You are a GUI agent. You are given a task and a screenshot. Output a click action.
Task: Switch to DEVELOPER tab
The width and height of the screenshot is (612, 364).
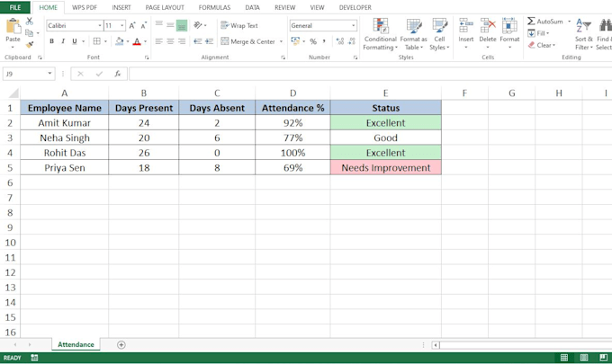tap(355, 7)
